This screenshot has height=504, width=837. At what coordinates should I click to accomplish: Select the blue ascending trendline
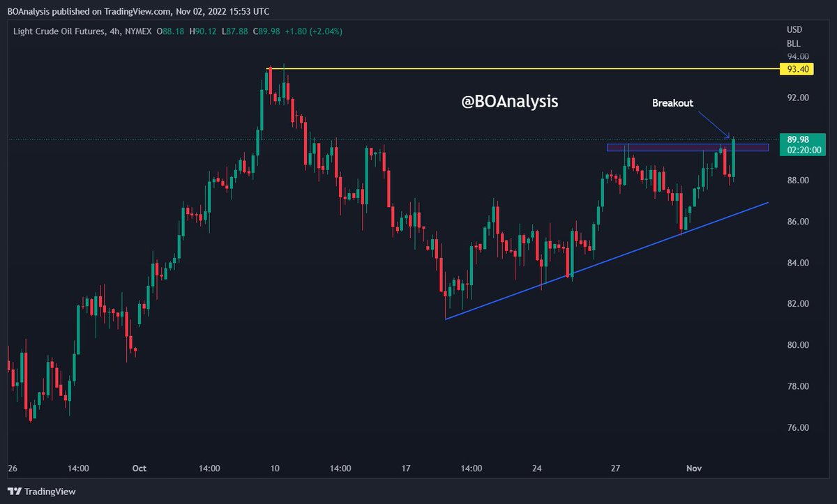pos(607,261)
